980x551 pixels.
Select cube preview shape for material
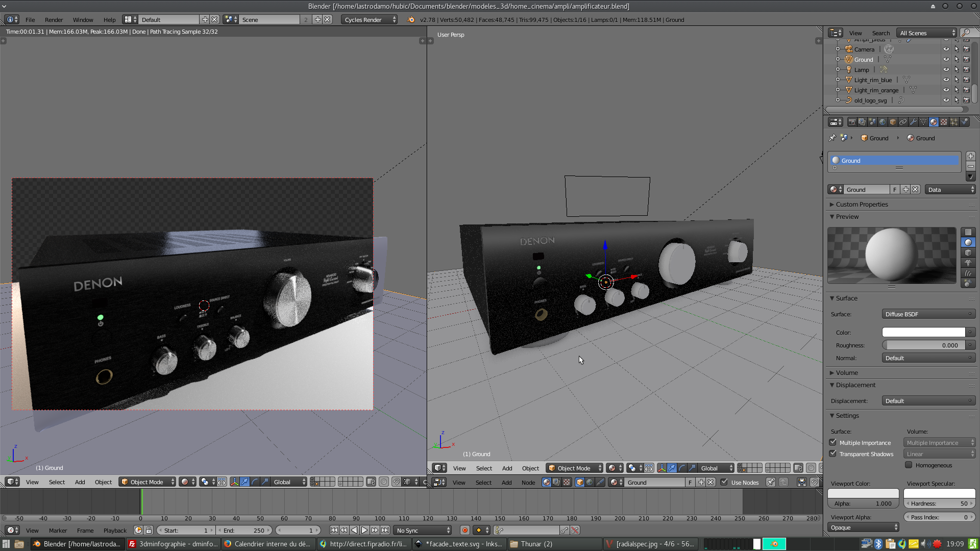click(968, 253)
